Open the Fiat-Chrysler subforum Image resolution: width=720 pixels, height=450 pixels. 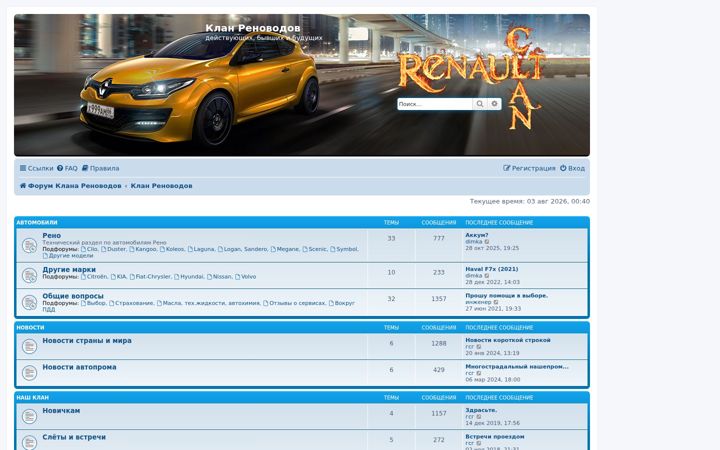pos(150,276)
